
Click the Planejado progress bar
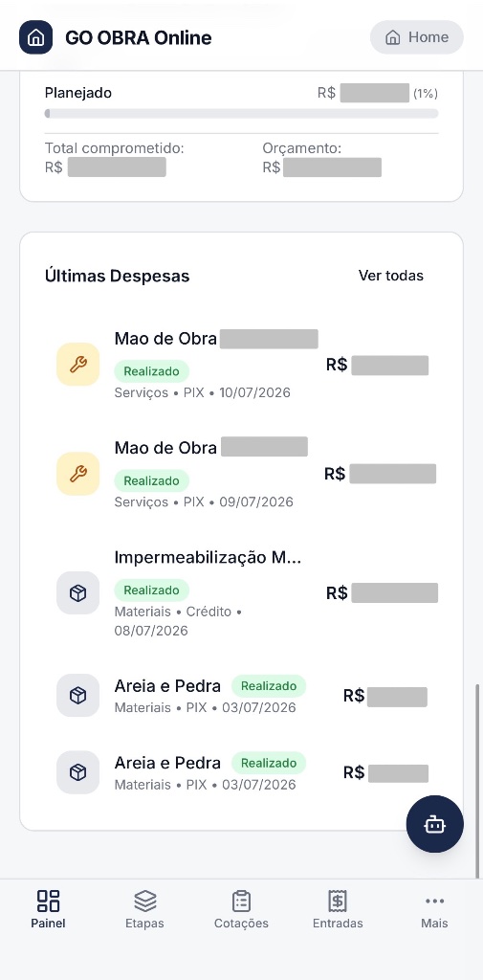tap(241, 114)
